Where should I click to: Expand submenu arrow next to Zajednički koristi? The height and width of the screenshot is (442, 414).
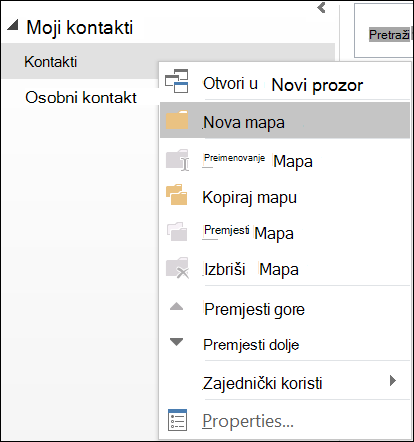coord(393,380)
